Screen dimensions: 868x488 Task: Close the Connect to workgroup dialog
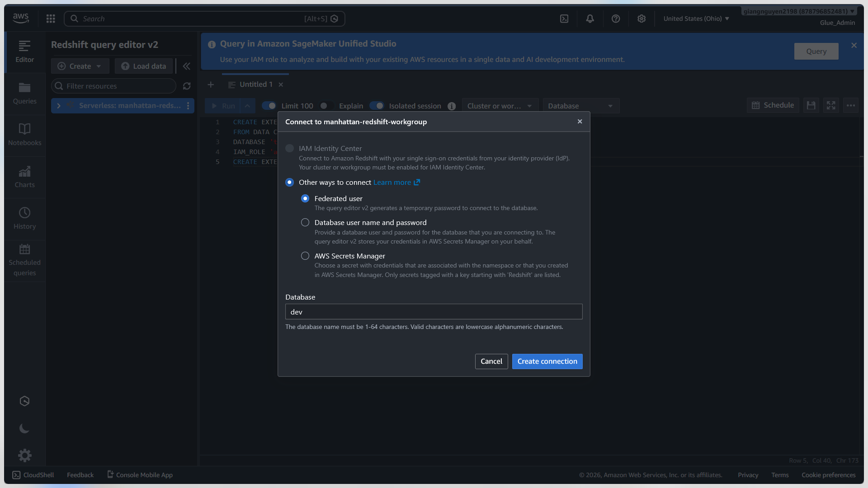tap(580, 122)
